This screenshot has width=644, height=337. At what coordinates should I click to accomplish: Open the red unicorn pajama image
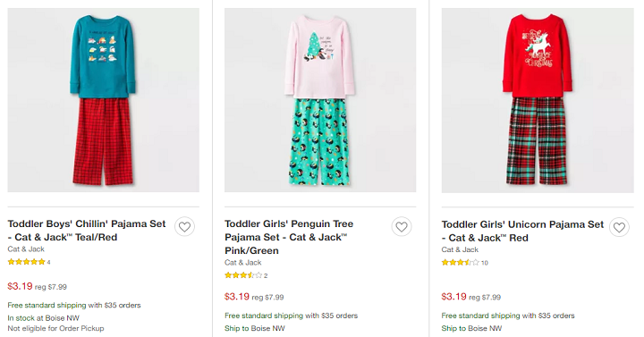[538, 100]
